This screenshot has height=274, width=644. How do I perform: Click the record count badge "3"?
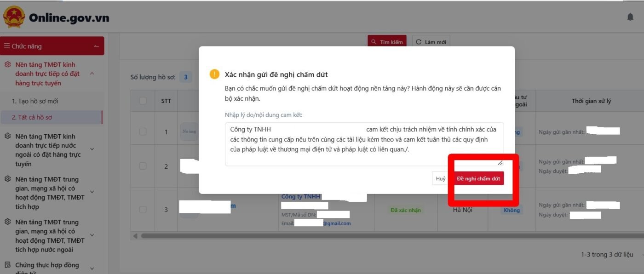(185, 77)
